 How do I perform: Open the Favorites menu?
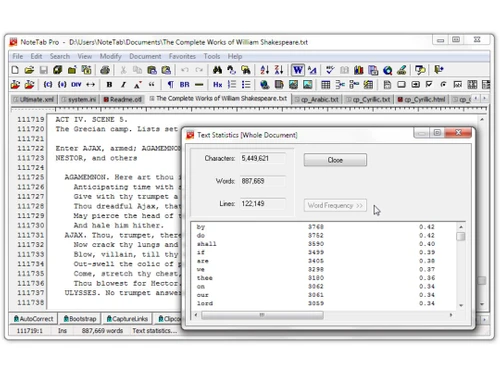pos(182,56)
